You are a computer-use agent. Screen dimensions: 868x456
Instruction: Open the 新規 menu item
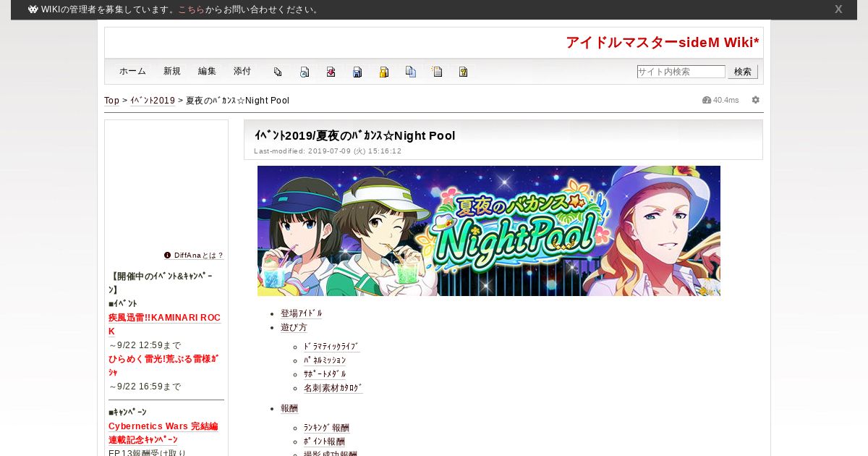172,71
